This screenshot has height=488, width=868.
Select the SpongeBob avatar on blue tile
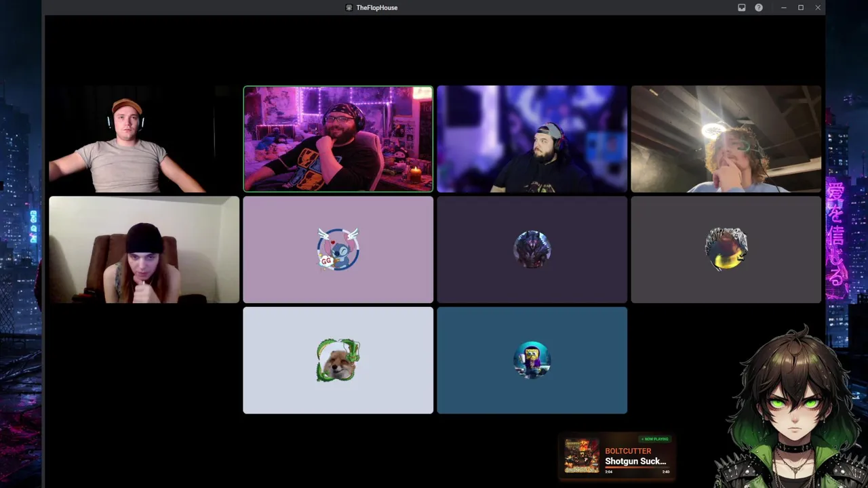[x=532, y=361]
